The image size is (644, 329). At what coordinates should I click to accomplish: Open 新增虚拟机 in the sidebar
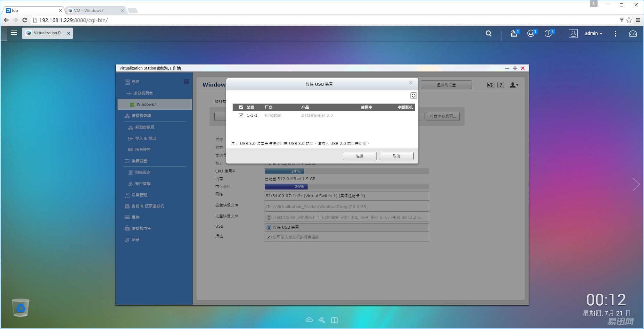pyautogui.click(x=141, y=127)
